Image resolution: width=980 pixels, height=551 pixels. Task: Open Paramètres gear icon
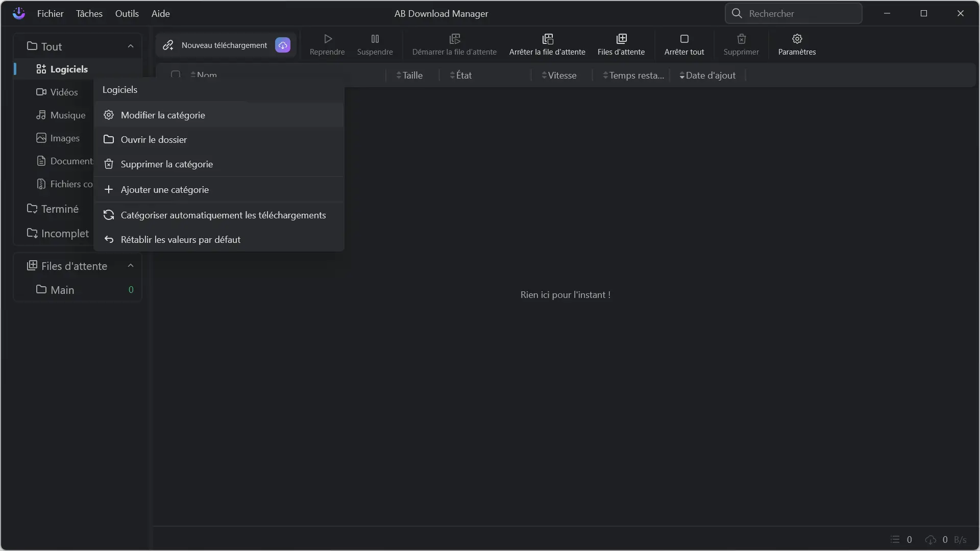tap(797, 39)
